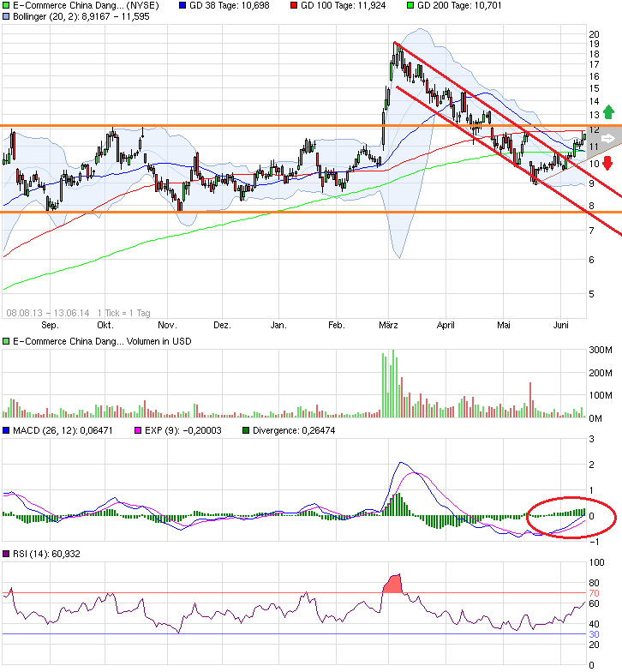
Task: Click the date range text 08.08.13 - 13.06.14
Action: (x=48, y=312)
